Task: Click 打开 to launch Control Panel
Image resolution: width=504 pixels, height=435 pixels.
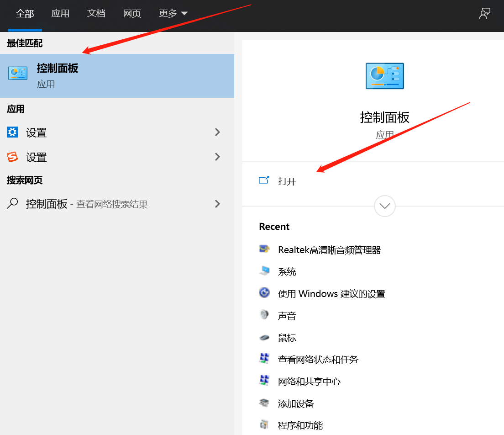Action: (287, 181)
